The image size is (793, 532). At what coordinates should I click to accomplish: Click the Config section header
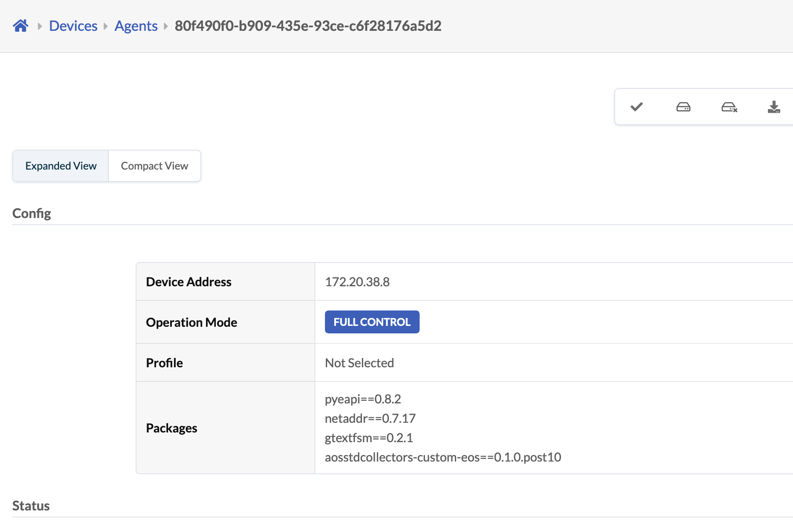tap(32, 213)
